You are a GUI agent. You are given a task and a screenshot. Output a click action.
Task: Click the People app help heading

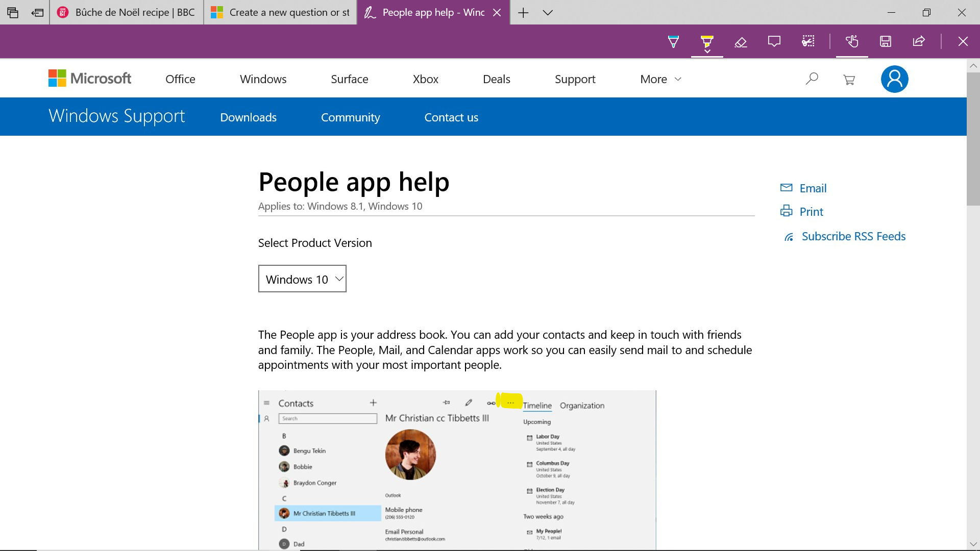pyautogui.click(x=354, y=182)
